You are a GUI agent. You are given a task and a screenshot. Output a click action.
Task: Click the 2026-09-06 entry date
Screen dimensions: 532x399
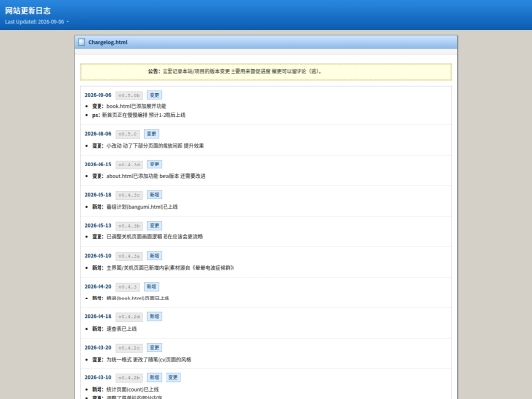click(x=98, y=95)
